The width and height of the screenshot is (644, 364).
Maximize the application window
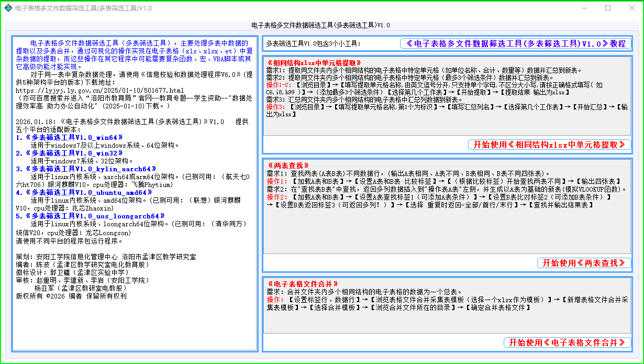[x=608, y=8]
